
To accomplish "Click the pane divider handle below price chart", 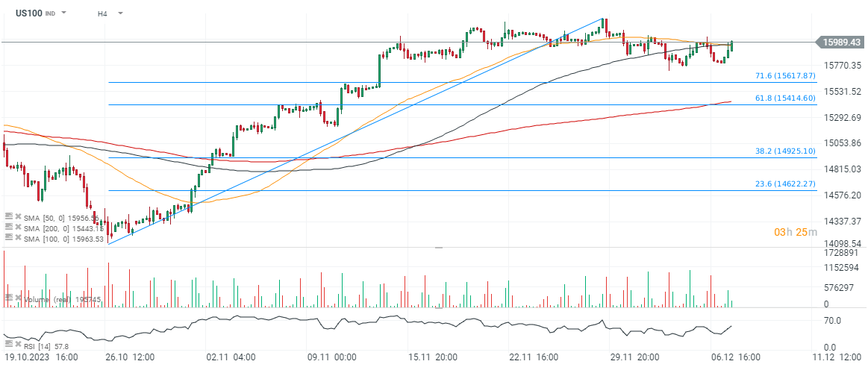I will (439, 247).
